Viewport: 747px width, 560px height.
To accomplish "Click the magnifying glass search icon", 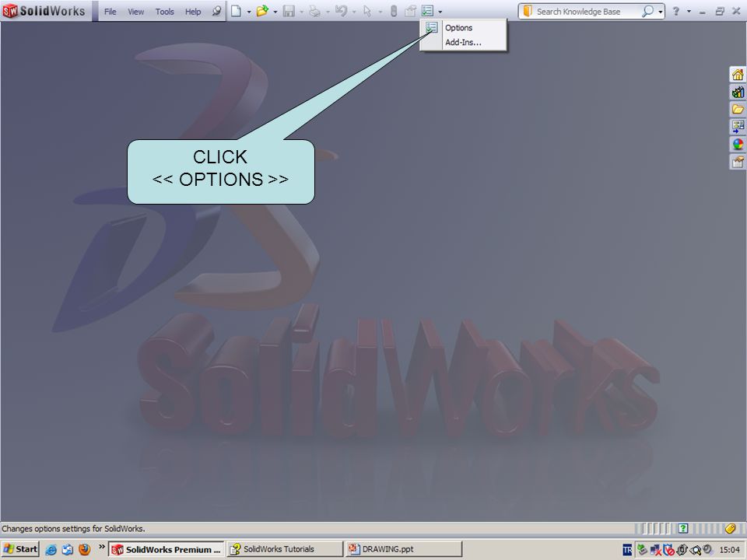I will (x=647, y=11).
